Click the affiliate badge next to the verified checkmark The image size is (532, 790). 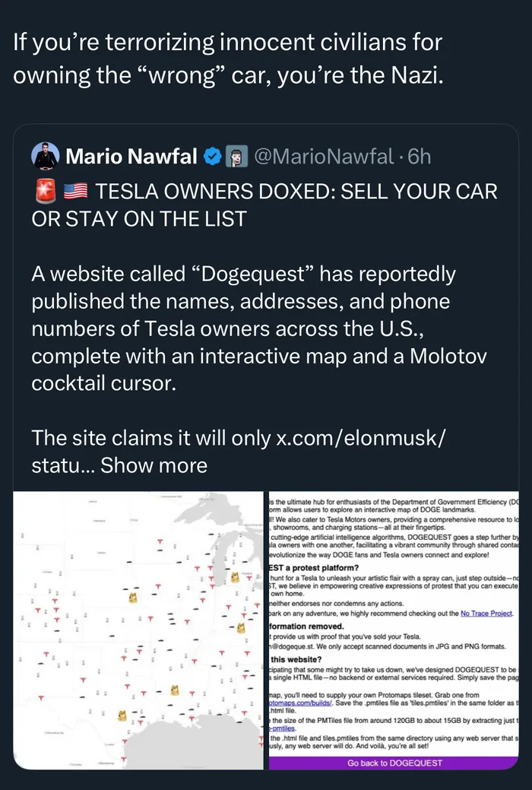point(236,157)
